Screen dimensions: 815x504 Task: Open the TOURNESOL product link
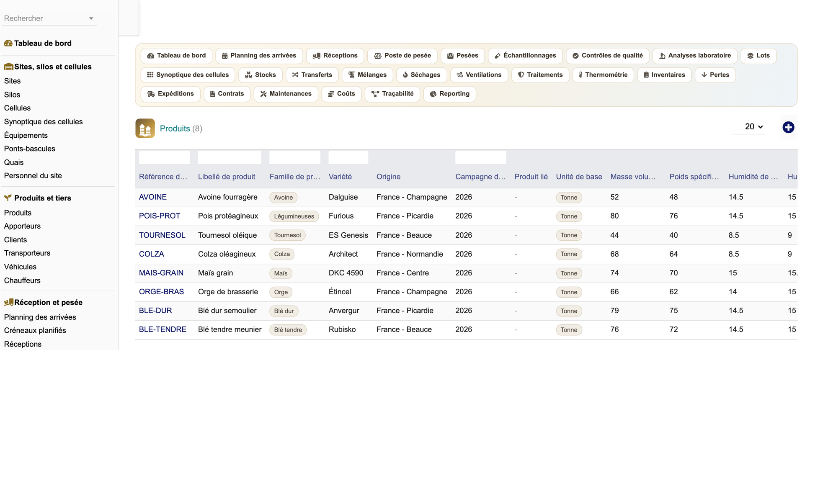pos(162,235)
